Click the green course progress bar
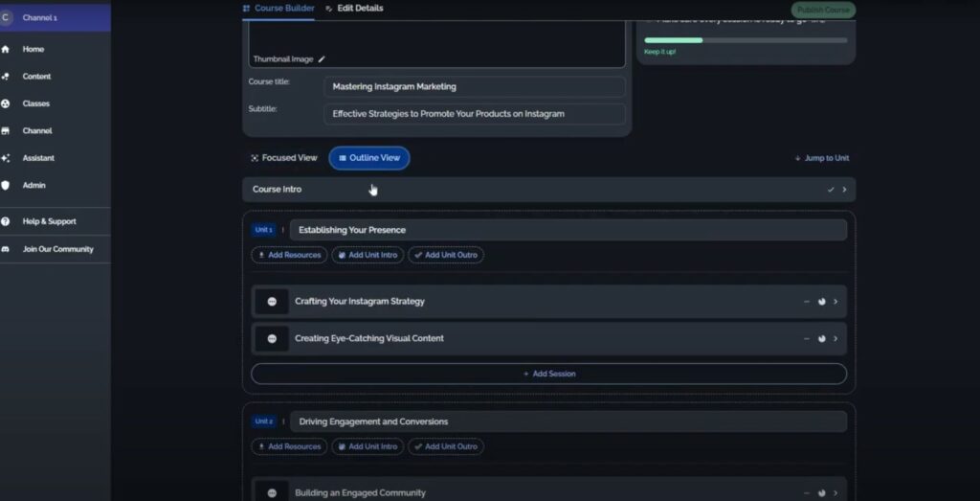 pos(746,40)
